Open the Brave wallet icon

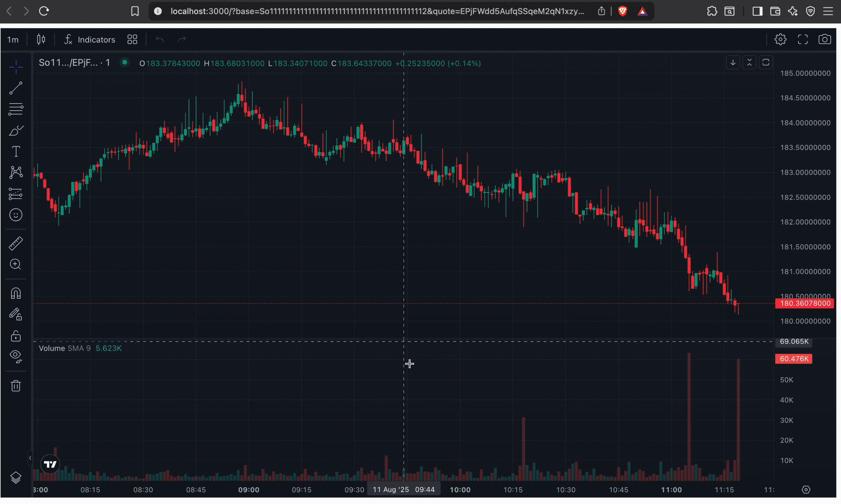(775, 11)
